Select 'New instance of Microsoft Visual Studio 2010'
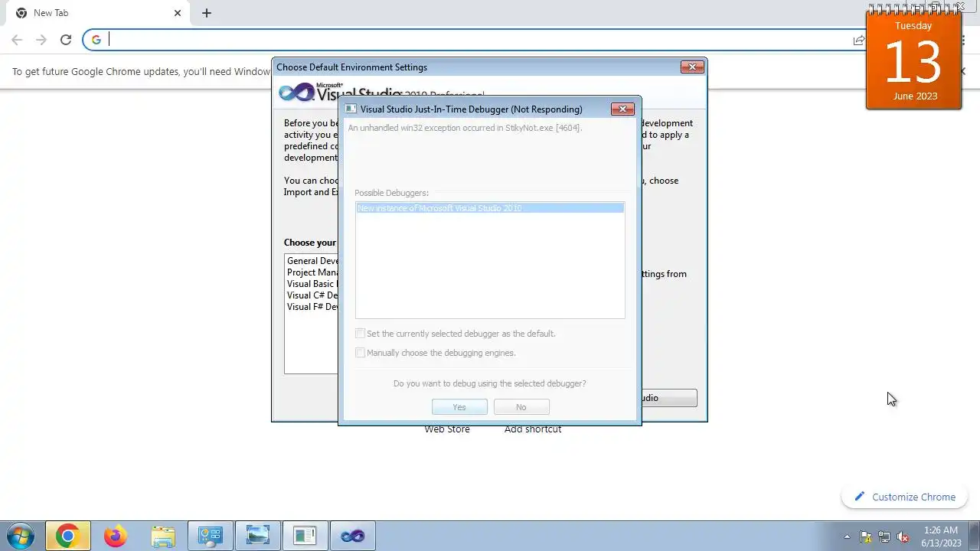The height and width of the screenshot is (551, 980). pyautogui.click(x=490, y=208)
